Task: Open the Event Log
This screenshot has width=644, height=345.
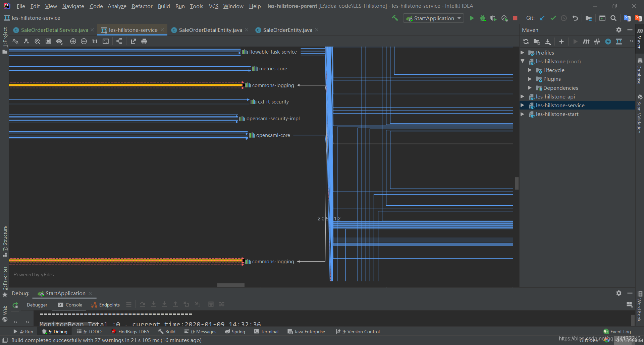Action: point(617,332)
